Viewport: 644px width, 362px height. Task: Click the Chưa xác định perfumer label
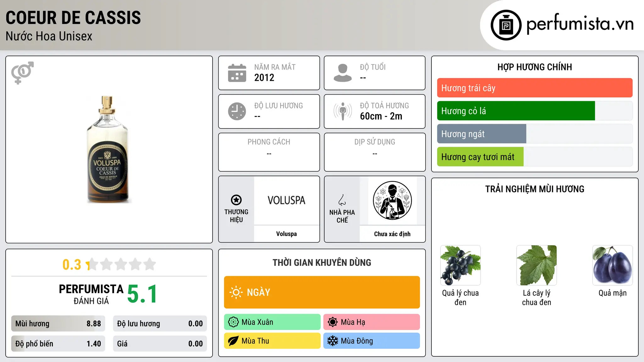[x=392, y=234]
